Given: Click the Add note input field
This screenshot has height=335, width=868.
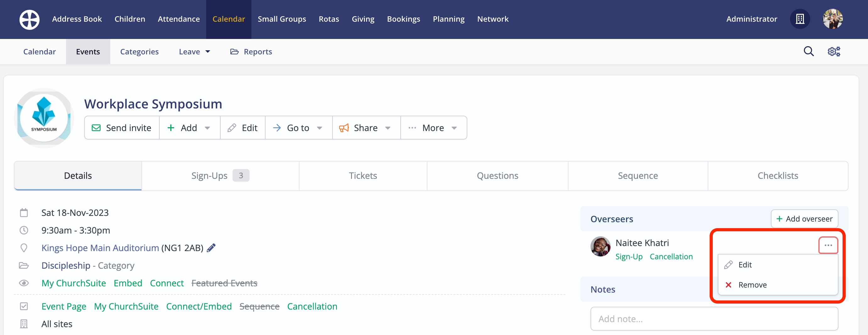Looking at the screenshot, I should (x=714, y=318).
